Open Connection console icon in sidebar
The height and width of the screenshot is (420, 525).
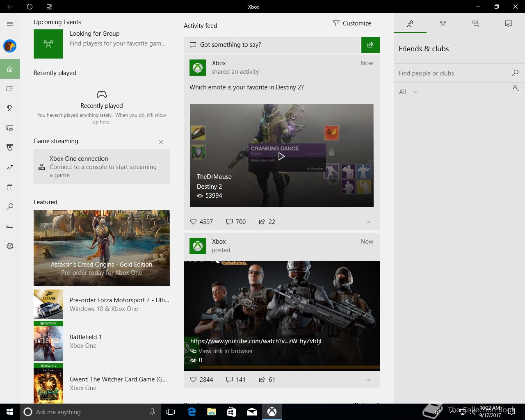[x=10, y=226]
